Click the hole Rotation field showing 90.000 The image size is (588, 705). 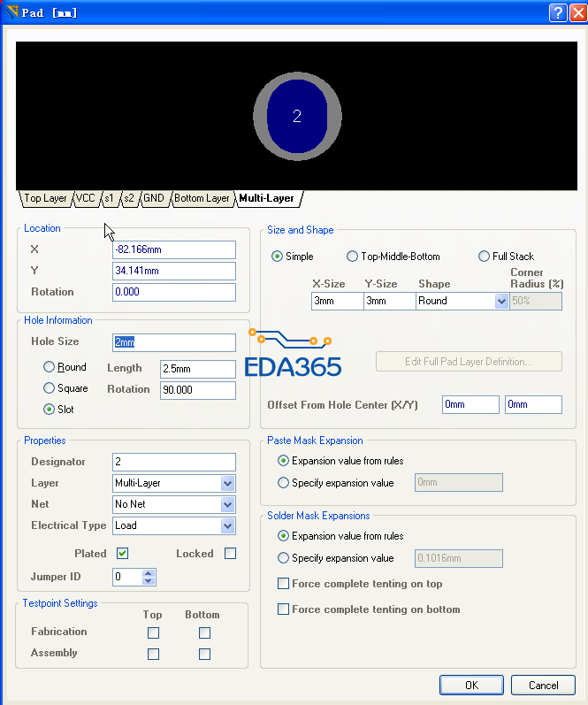click(198, 390)
